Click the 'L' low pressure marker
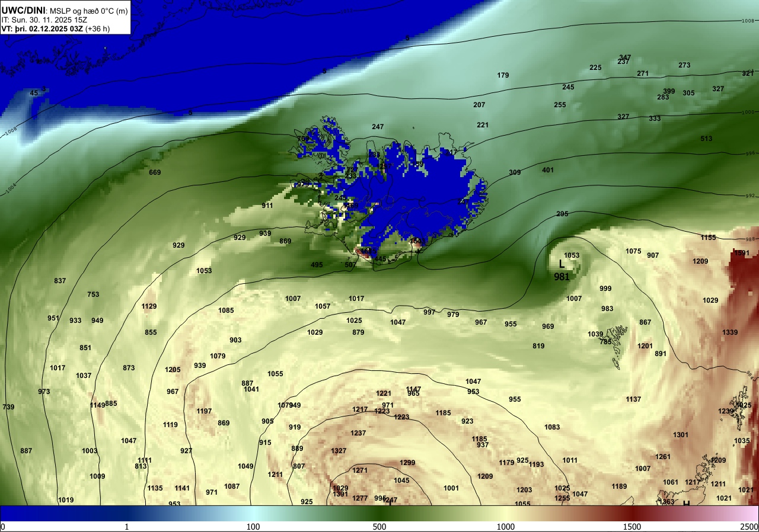This screenshot has height=532, width=759. (562, 265)
